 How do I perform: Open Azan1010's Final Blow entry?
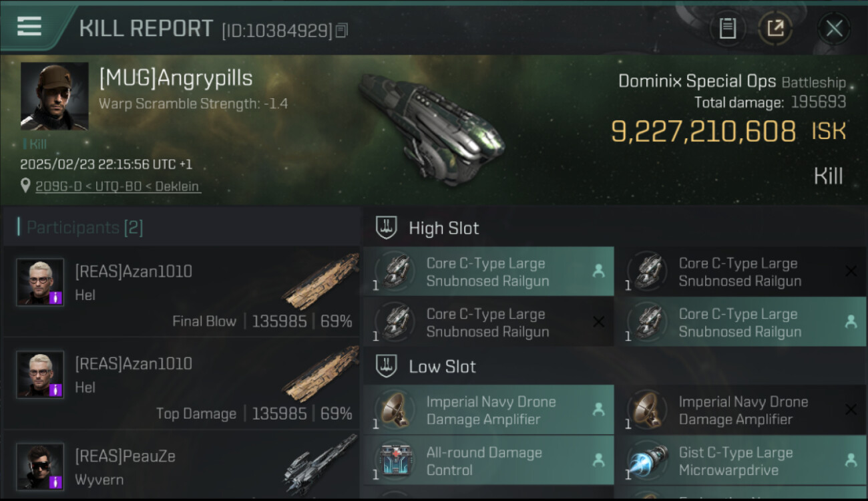point(182,292)
